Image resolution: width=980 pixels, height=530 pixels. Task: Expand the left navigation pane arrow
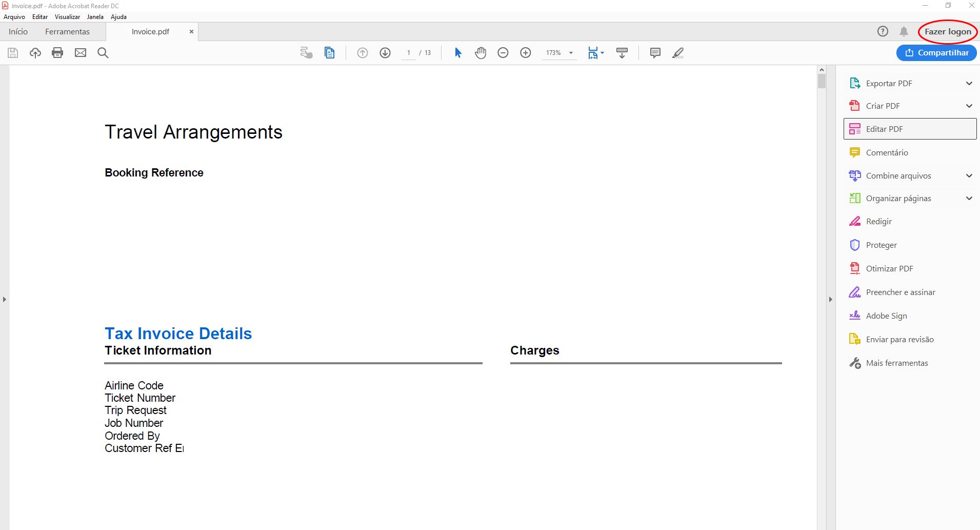point(5,299)
